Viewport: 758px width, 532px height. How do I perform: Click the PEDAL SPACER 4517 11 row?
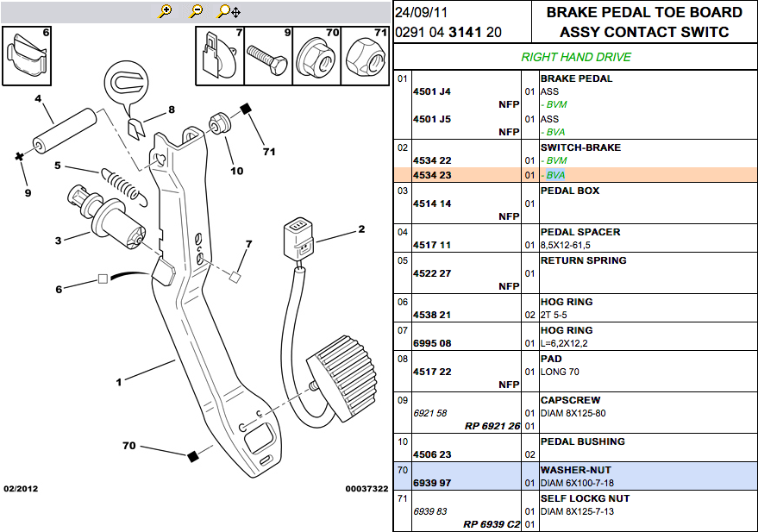click(x=575, y=238)
